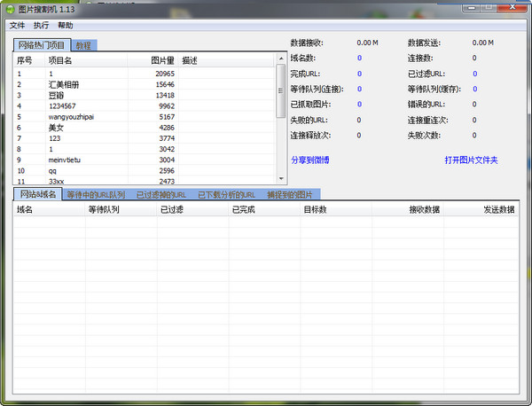Sort by the 序号 column header
Viewport: 532px width, 406px height.
(29, 60)
